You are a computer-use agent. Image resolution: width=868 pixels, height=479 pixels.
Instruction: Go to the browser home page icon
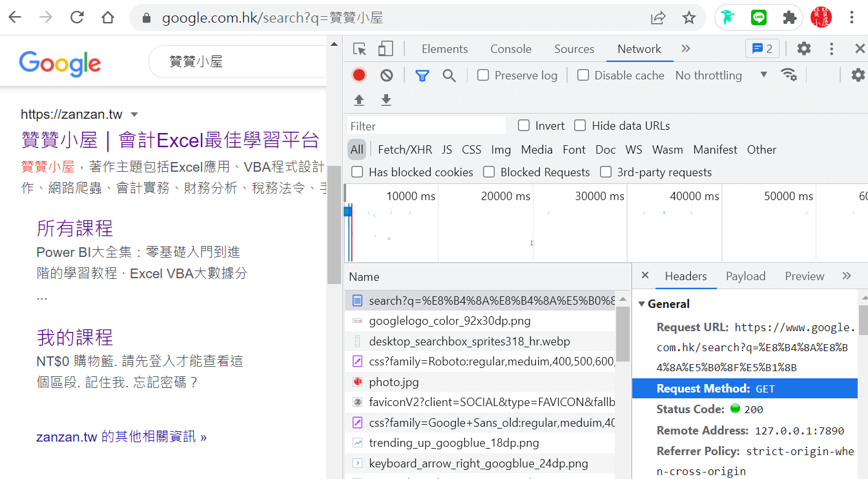point(108,17)
